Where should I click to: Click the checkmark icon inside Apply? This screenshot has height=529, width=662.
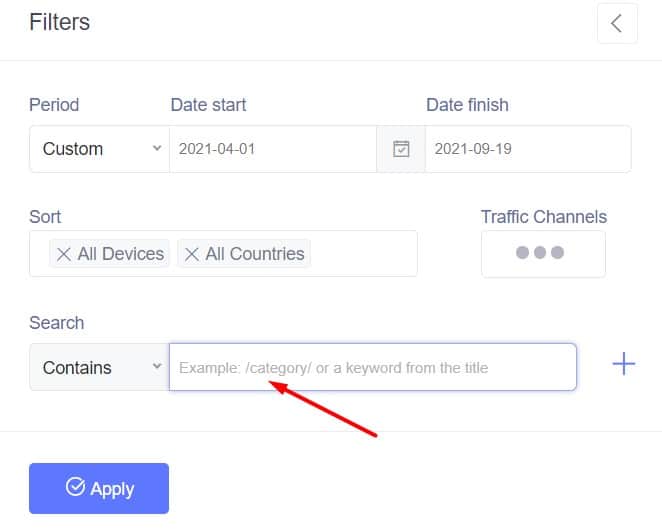pos(75,487)
